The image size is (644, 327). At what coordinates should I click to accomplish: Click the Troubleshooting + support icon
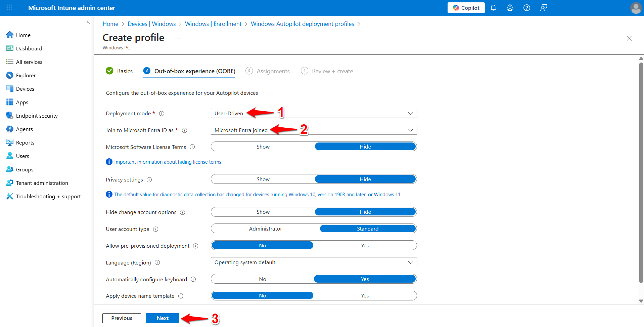(10, 196)
